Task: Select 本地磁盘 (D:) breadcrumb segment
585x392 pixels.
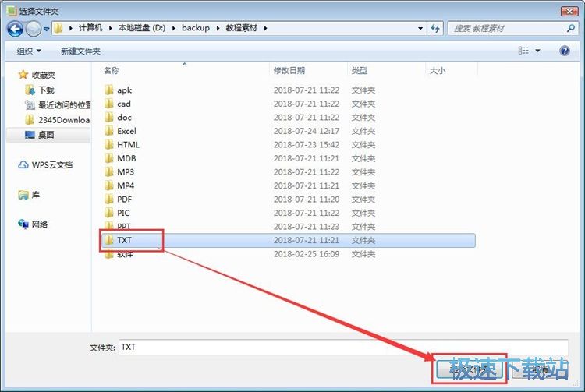Action: [142, 28]
